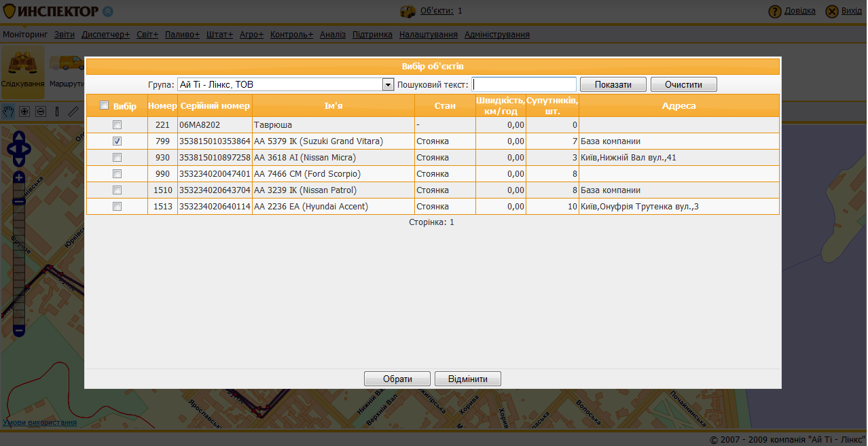The width and height of the screenshot is (868, 446).
Task: Sort by the Швидкість, км/год header
Action: click(501, 105)
